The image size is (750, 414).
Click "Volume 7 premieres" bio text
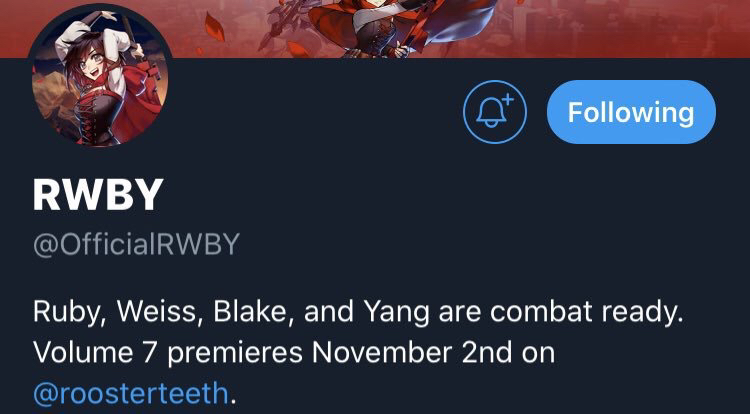(167, 353)
